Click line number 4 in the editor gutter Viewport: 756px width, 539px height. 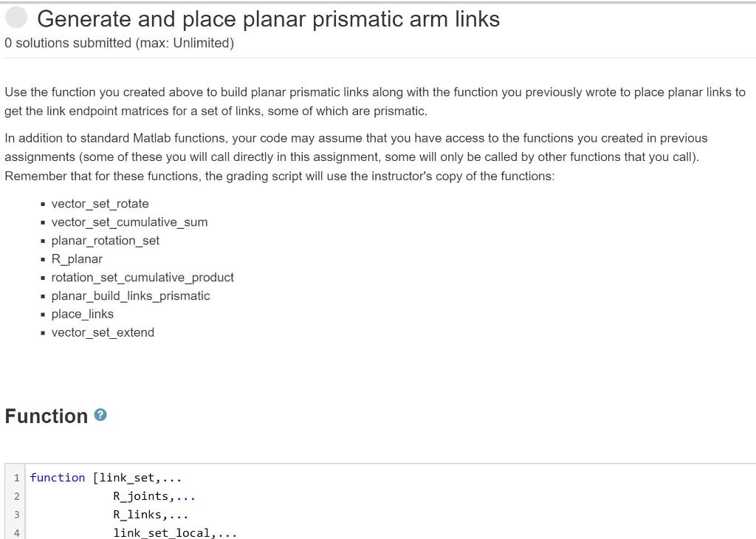[x=16, y=532]
